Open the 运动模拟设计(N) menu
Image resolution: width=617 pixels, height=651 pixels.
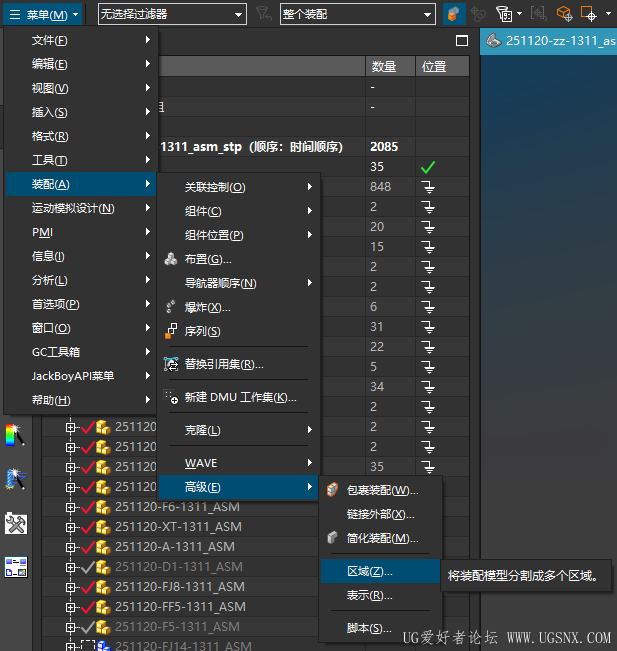[x=81, y=208]
